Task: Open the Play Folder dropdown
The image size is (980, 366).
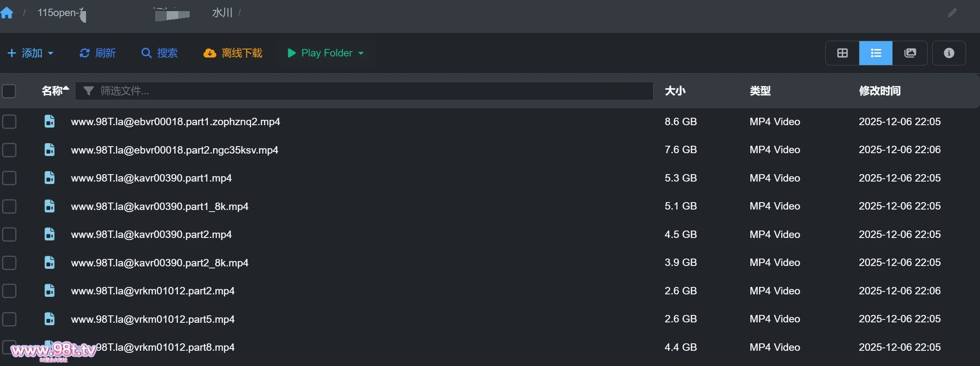Action: click(x=326, y=53)
